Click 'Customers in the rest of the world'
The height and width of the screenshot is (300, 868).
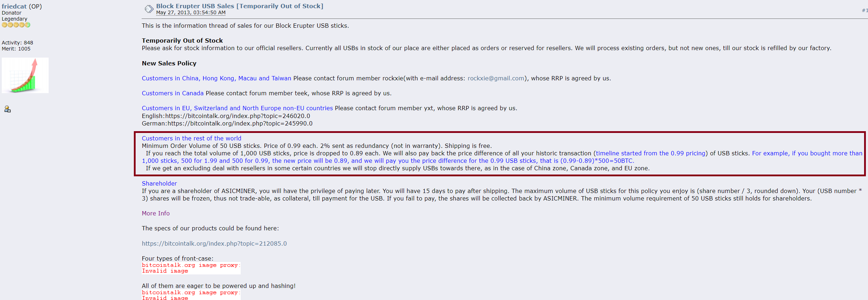[x=191, y=138]
